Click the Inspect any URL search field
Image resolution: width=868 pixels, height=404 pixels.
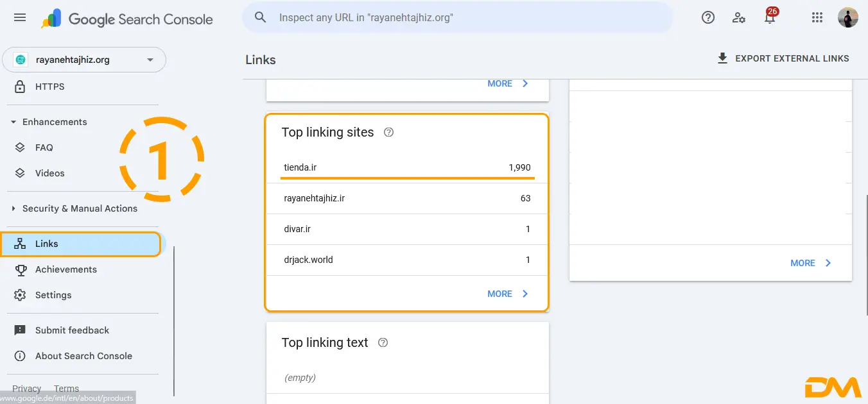456,18
